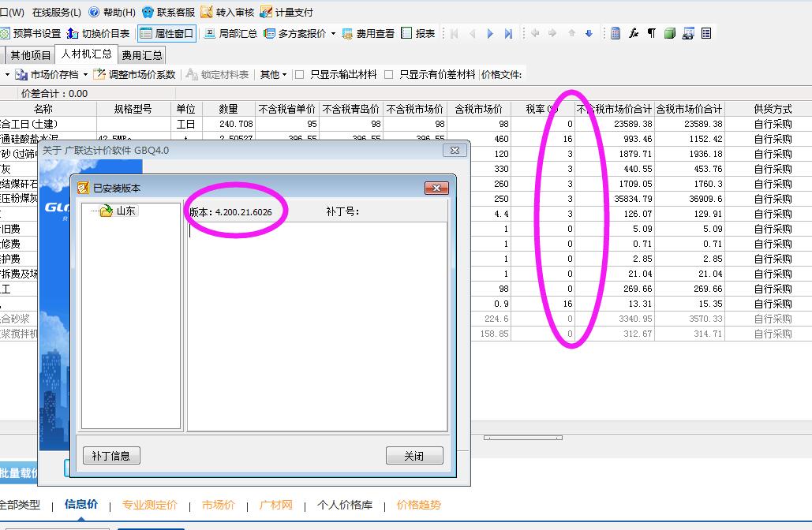Close the 已安装版本 dialog with X
This screenshot has height=530, width=812.
pyautogui.click(x=436, y=188)
